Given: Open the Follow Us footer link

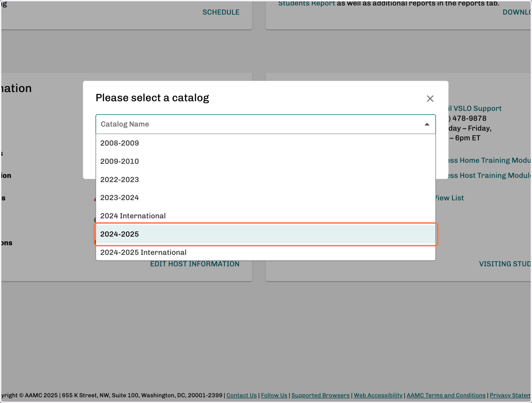Looking at the screenshot, I should (x=274, y=395).
